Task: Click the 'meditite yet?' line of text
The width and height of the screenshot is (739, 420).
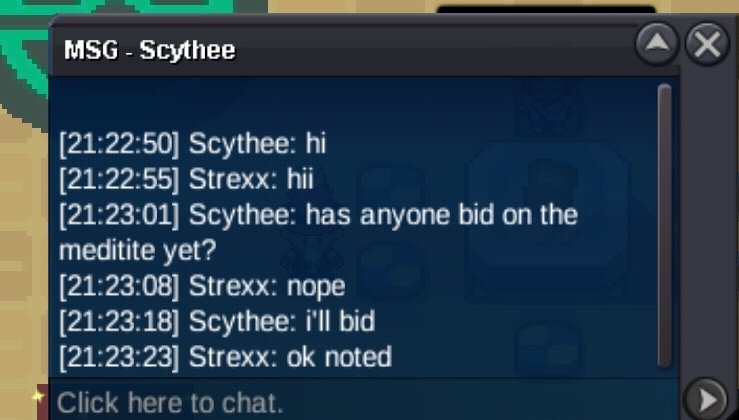Action: [x=137, y=250]
